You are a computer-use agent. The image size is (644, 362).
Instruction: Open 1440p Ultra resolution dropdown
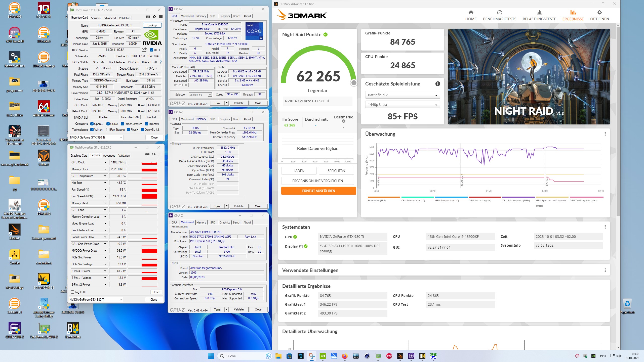pyautogui.click(x=402, y=105)
